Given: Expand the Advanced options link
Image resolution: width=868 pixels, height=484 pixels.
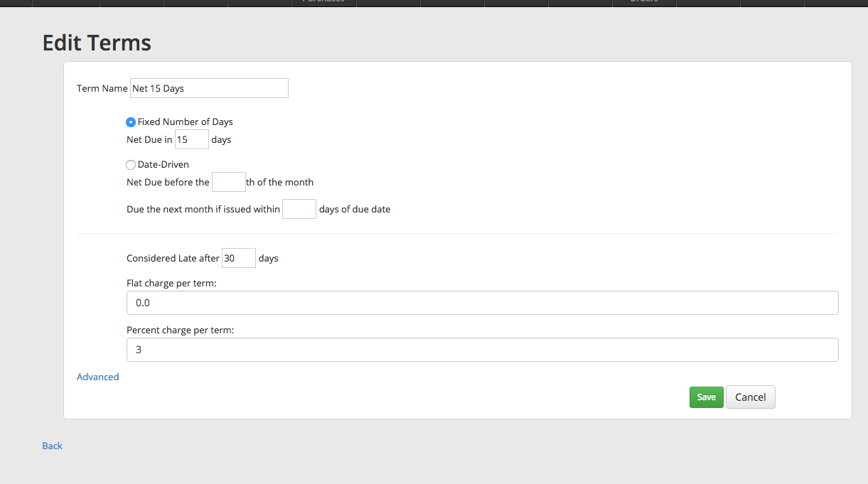Looking at the screenshot, I should pyautogui.click(x=98, y=377).
